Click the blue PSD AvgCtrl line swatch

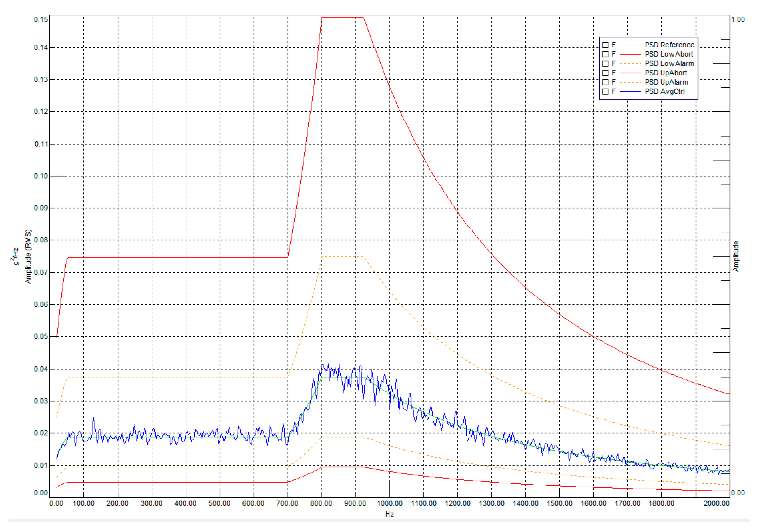(x=630, y=92)
